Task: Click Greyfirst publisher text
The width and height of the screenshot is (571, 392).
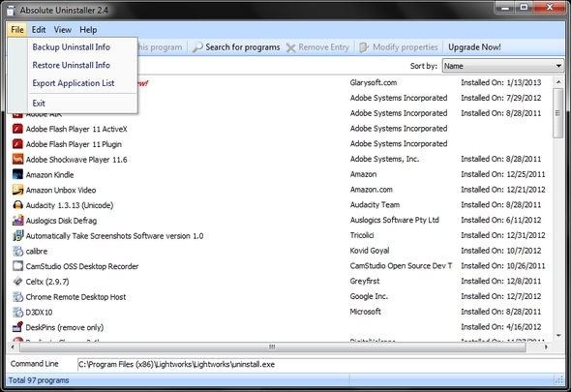Action: (x=365, y=281)
